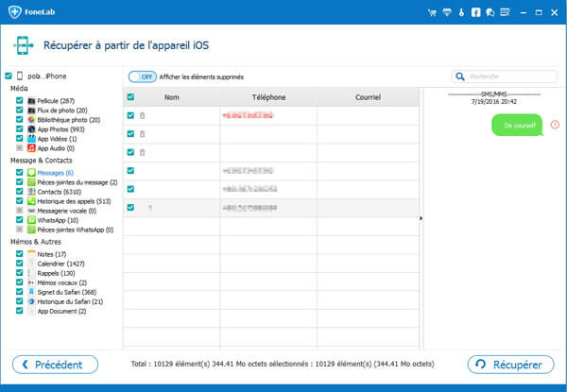Screen dimensions: 567x392
Task: Click the FoneLab shield logo
Action: pyautogui.click(x=15, y=12)
